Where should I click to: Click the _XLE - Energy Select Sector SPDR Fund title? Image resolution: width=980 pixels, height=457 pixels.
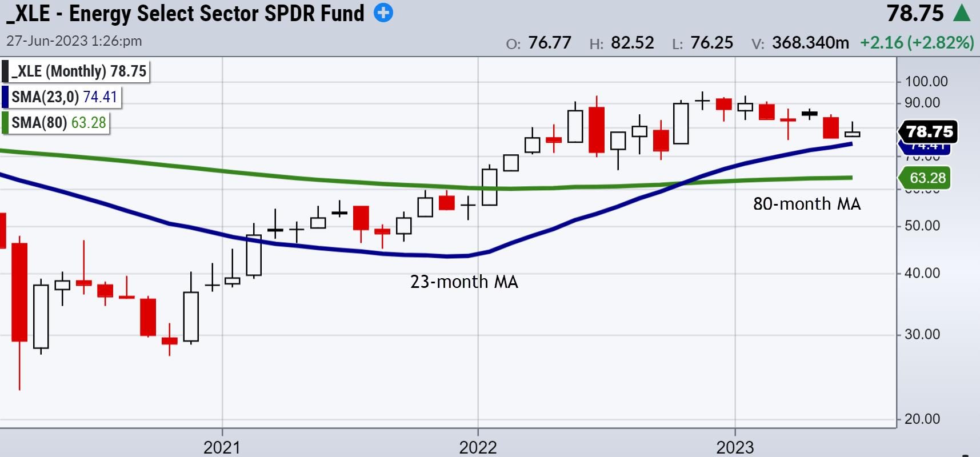tap(185, 13)
